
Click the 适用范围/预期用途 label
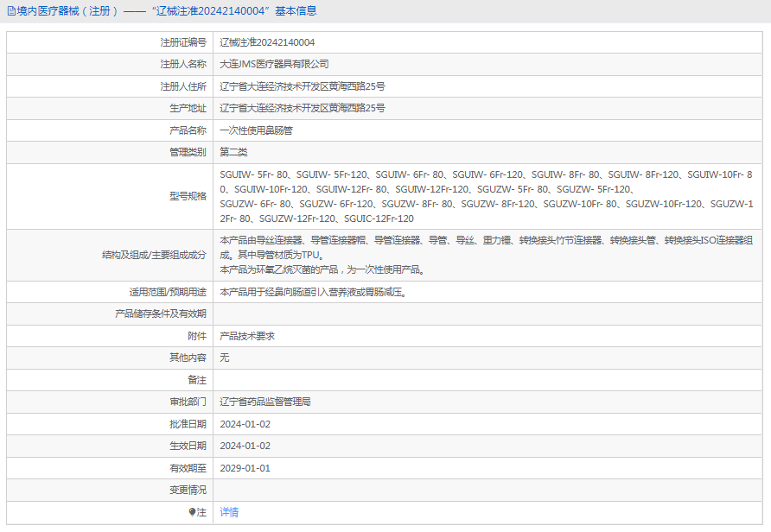coord(168,292)
